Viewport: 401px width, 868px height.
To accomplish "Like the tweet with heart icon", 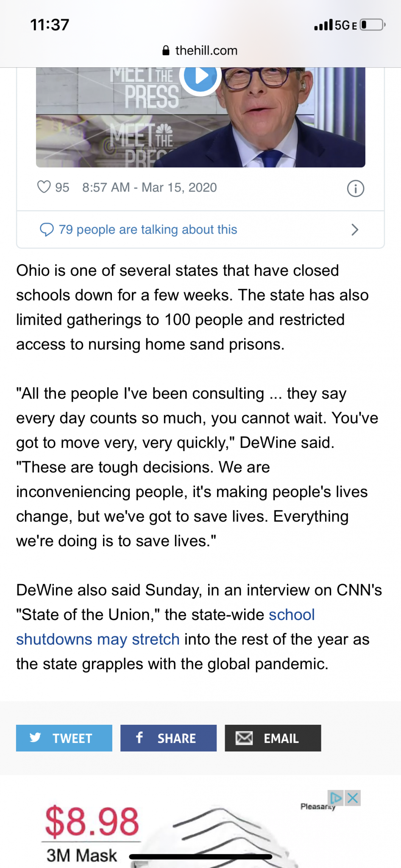I will 44,187.
